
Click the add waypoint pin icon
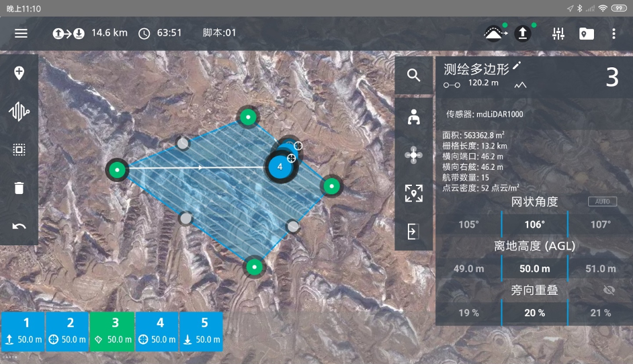point(19,73)
